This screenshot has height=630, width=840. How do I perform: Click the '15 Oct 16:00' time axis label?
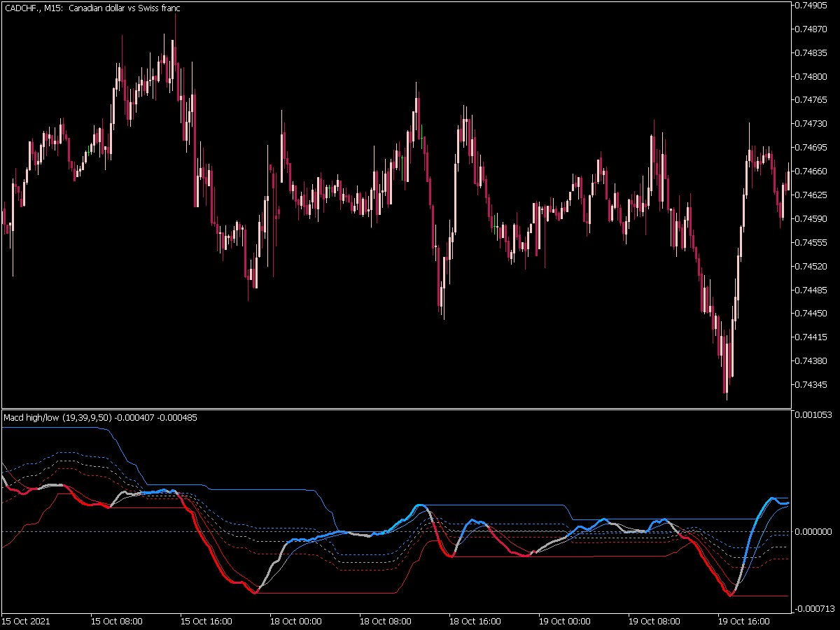pyautogui.click(x=206, y=622)
